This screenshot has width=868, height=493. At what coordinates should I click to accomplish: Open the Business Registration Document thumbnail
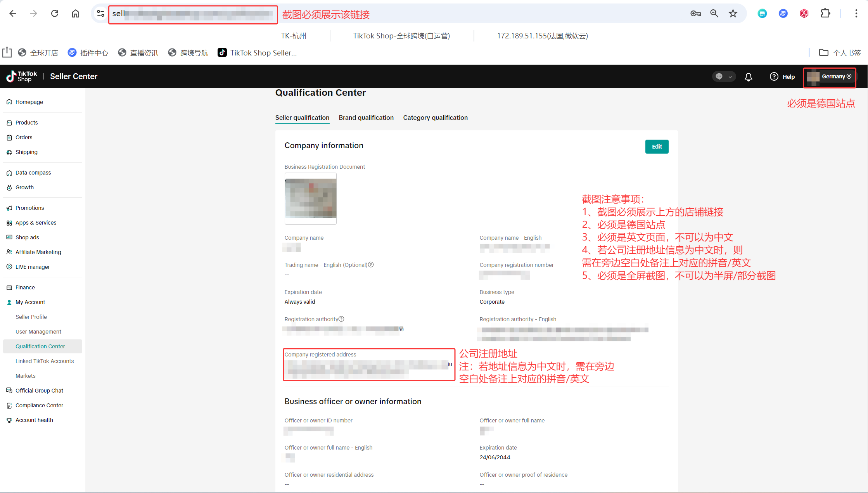(311, 199)
